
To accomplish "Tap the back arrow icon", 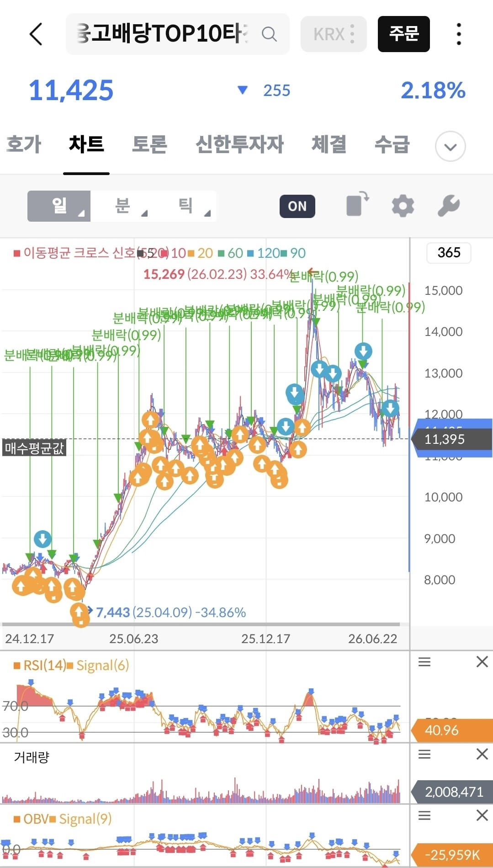I will click(x=36, y=34).
